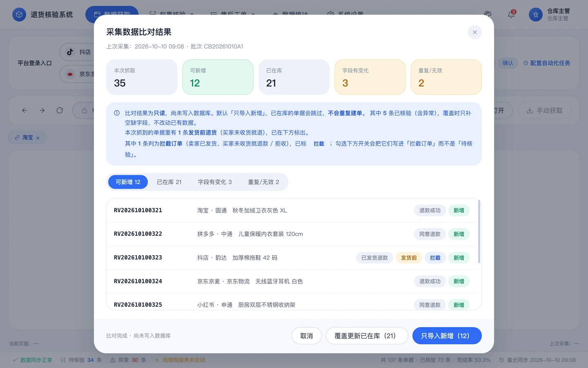This screenshot has height=368, width=588.
Task: Close the 淘宝 page tab with x
Action: [38, 138]
